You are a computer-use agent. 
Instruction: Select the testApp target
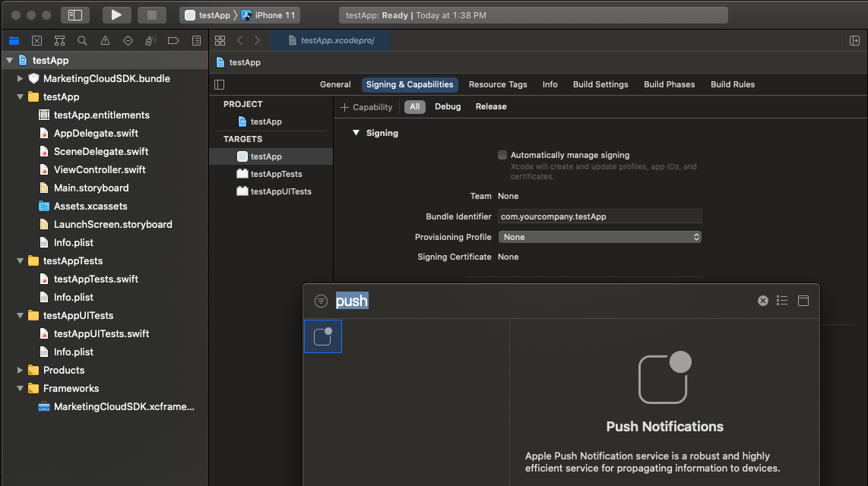click(271, 156)
